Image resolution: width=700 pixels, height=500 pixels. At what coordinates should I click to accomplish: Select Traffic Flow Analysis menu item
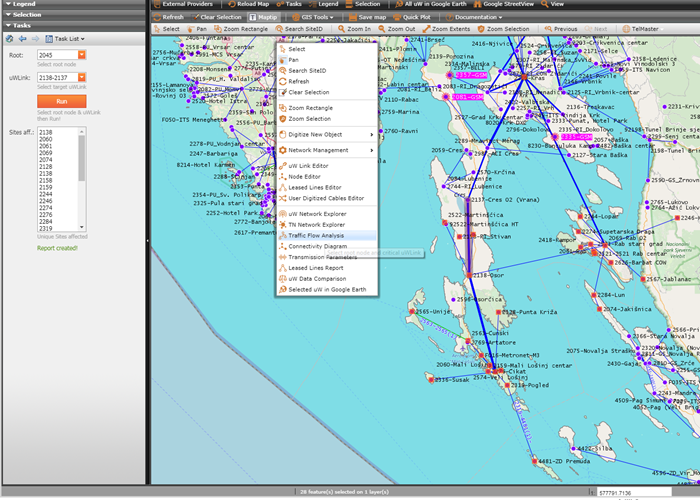coord(327,235)
